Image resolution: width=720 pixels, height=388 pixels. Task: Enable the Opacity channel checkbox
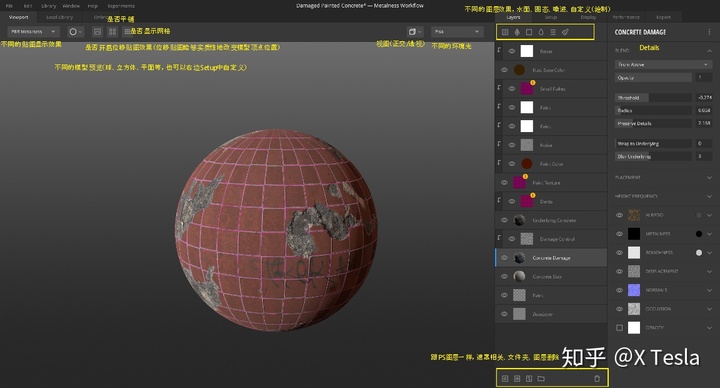[x=619, y=327]
